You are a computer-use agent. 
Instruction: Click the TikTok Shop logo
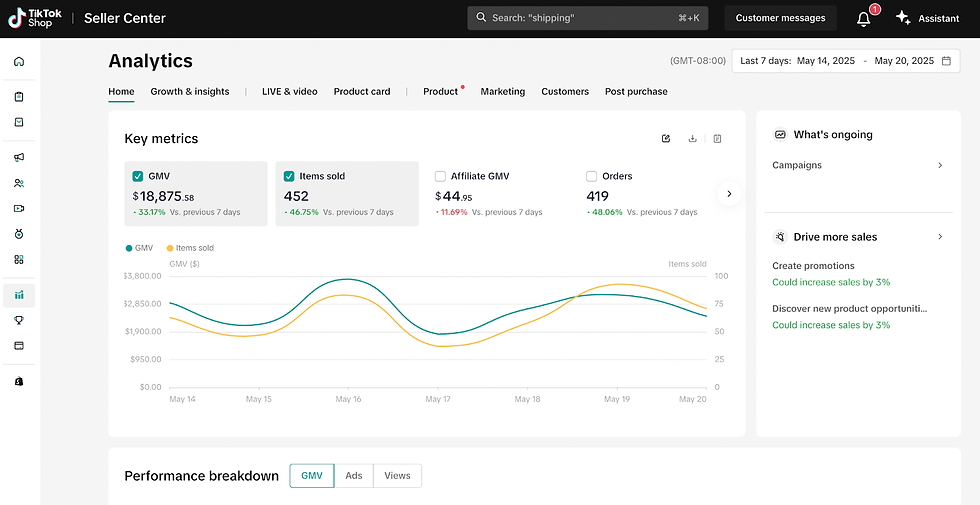[x=35, y=18]
